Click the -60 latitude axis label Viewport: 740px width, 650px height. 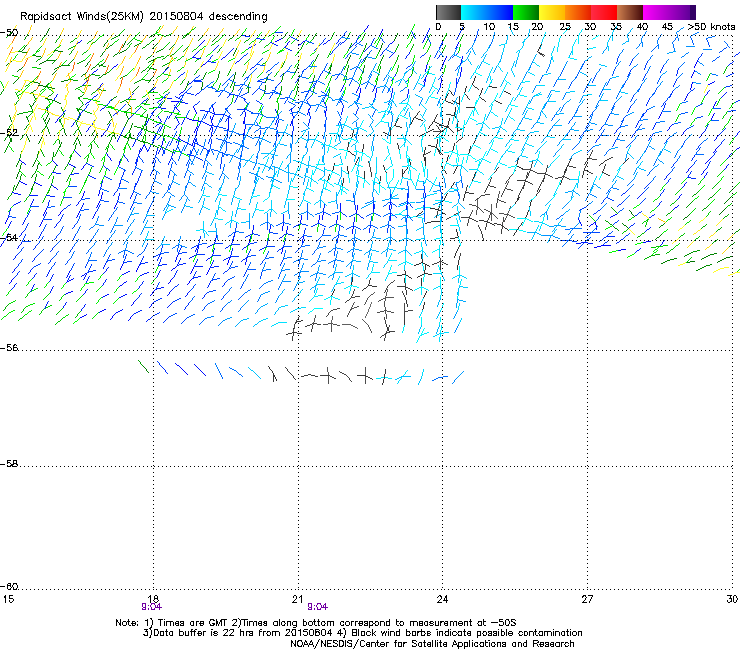click(9, 586)
